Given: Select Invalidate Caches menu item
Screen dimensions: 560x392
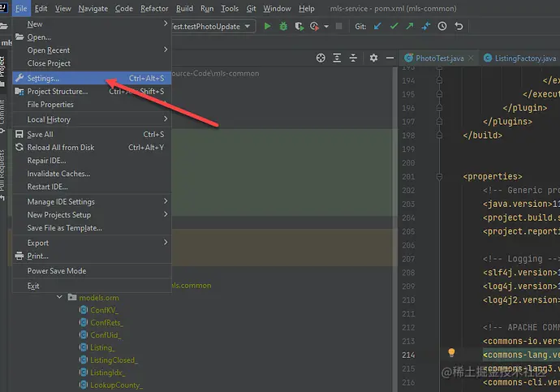Looking at the screenshot, I should pos(93,174).
